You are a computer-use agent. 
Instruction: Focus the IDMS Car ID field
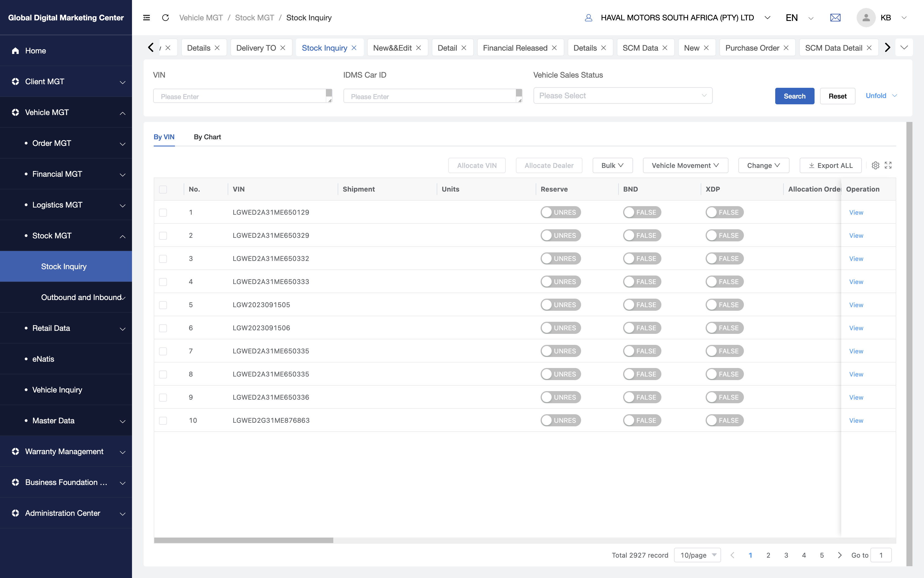433,96
